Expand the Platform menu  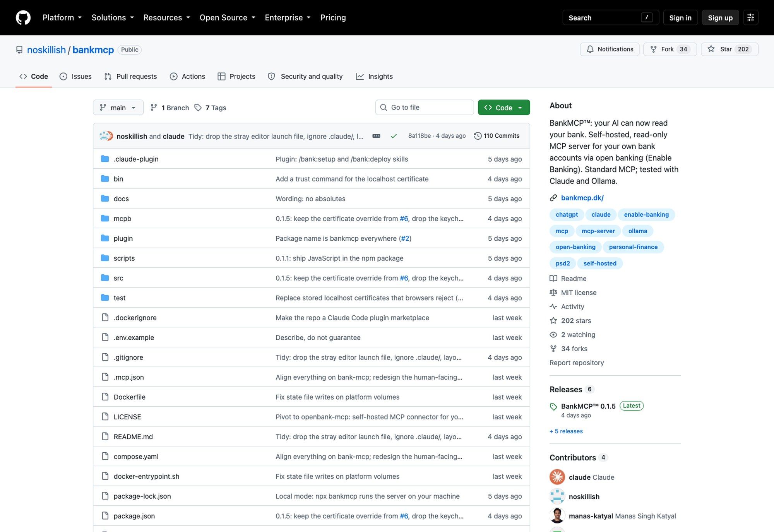point(62,18)
